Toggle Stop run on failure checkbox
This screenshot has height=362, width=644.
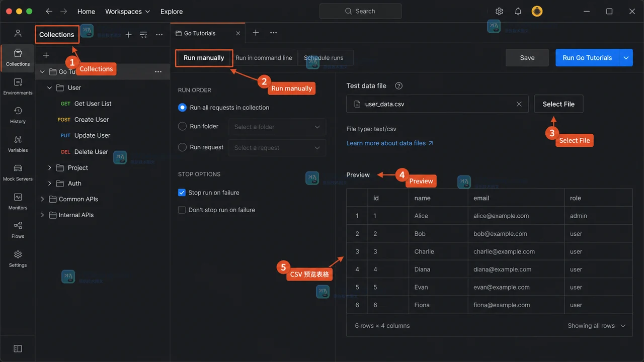tap(182, 193)
